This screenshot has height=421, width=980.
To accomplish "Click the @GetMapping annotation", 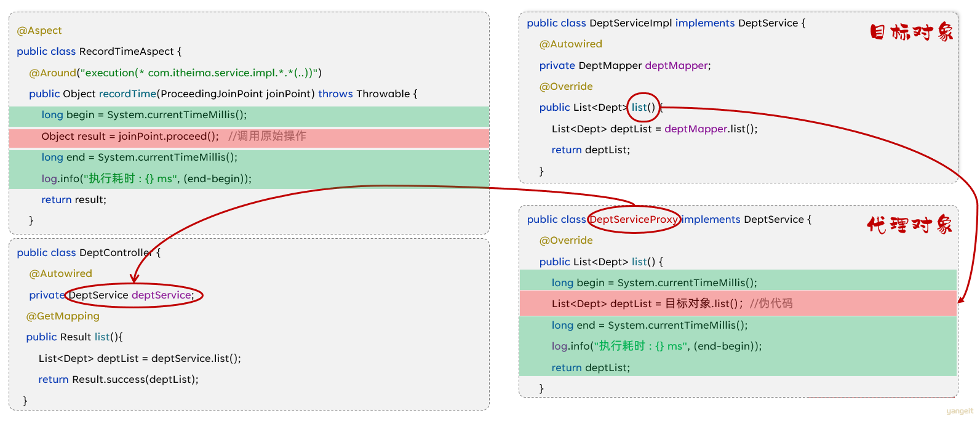I will 63,316.
